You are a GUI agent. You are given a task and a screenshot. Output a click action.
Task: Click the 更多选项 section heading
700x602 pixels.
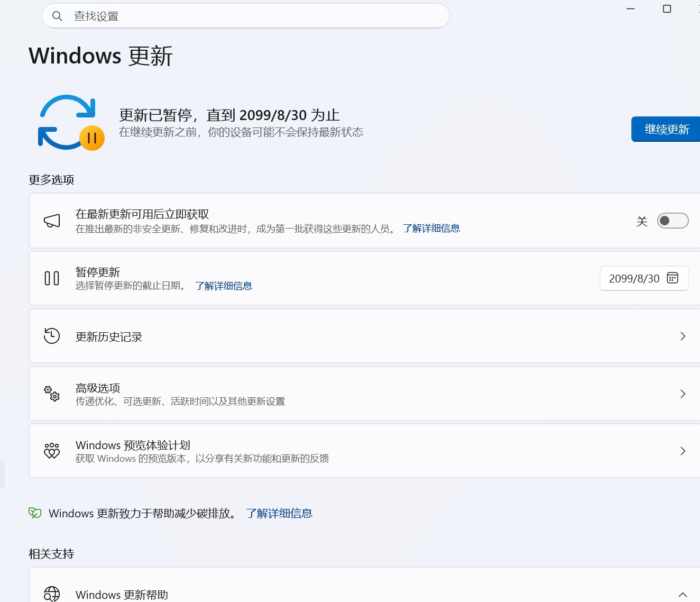pos(51,180)
